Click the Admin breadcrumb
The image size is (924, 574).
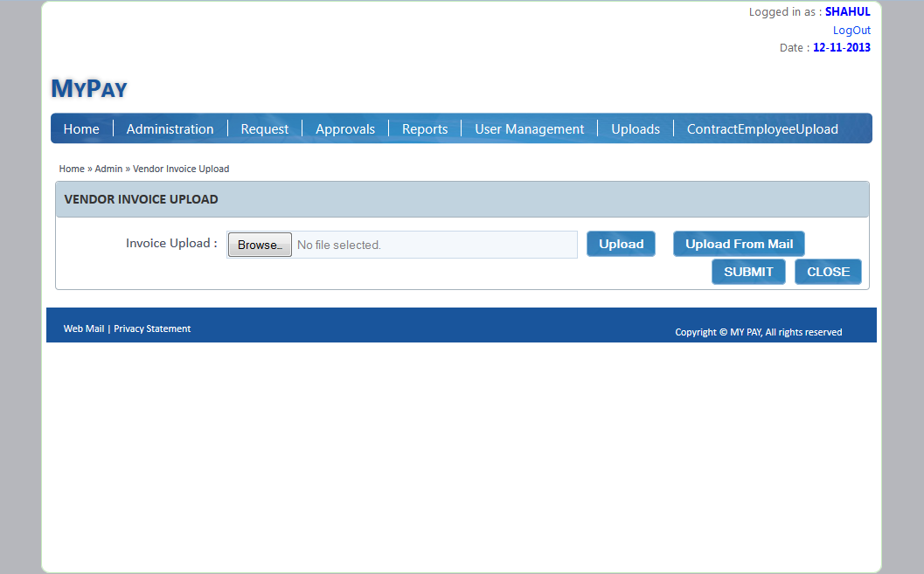pyautogui.click(x=108, y=169)
